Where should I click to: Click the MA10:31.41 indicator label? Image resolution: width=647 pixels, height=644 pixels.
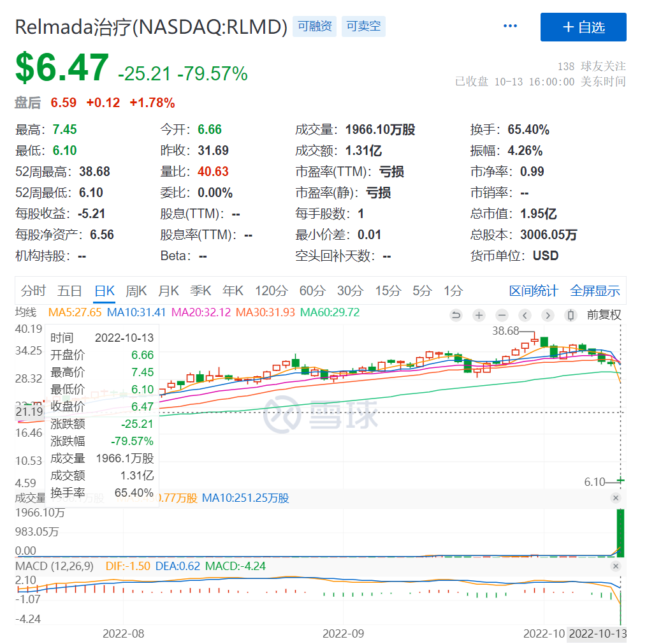(136, 312)
